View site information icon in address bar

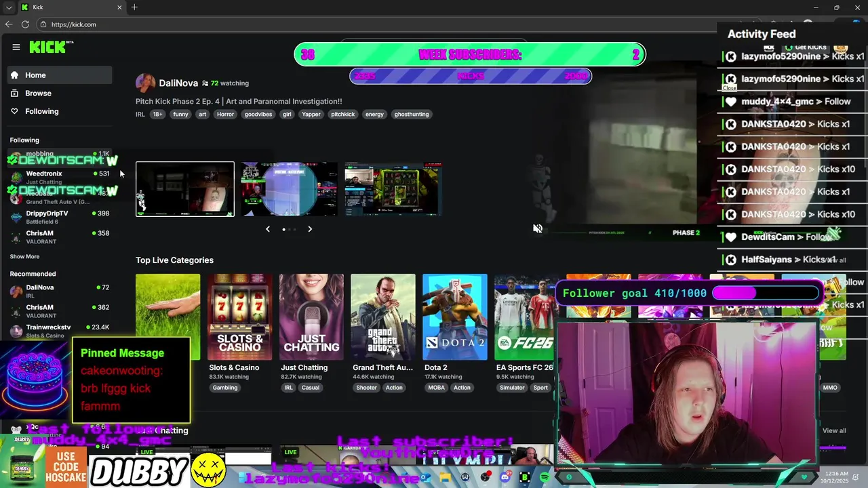pyautogui.click(x=43, y=24)
